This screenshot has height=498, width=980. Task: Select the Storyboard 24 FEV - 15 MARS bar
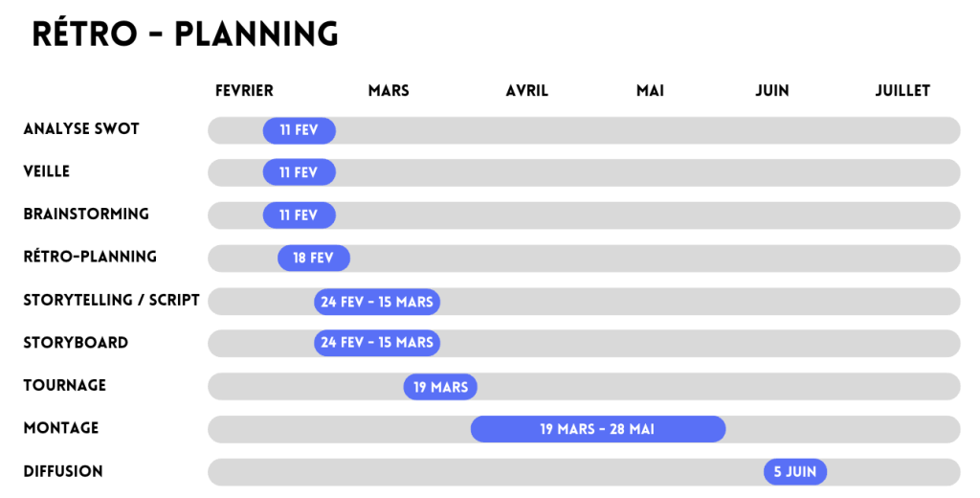[x=377, y=343]
